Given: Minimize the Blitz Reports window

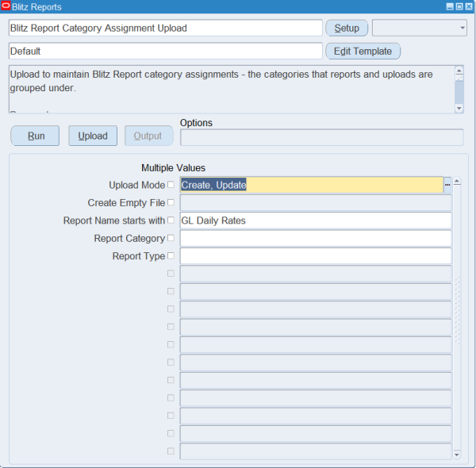Looking at the screenshot, I should click(x=450, y=6).
